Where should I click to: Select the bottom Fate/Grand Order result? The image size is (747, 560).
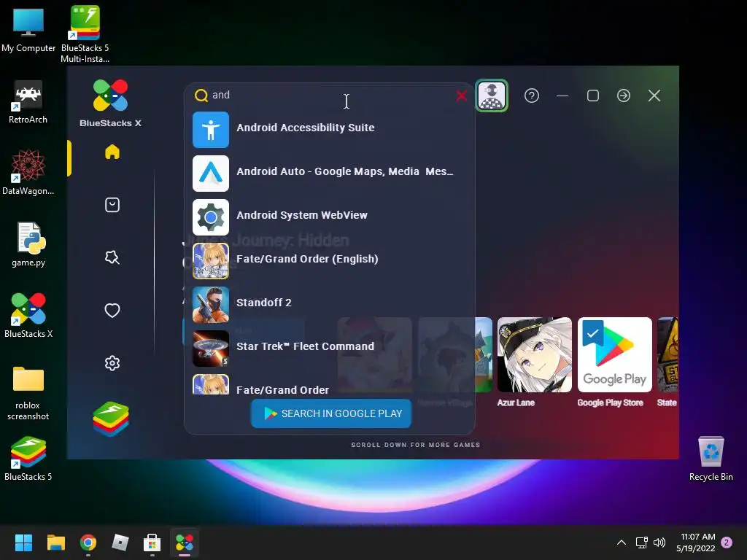pyautogui.click(x=329, y=385)
